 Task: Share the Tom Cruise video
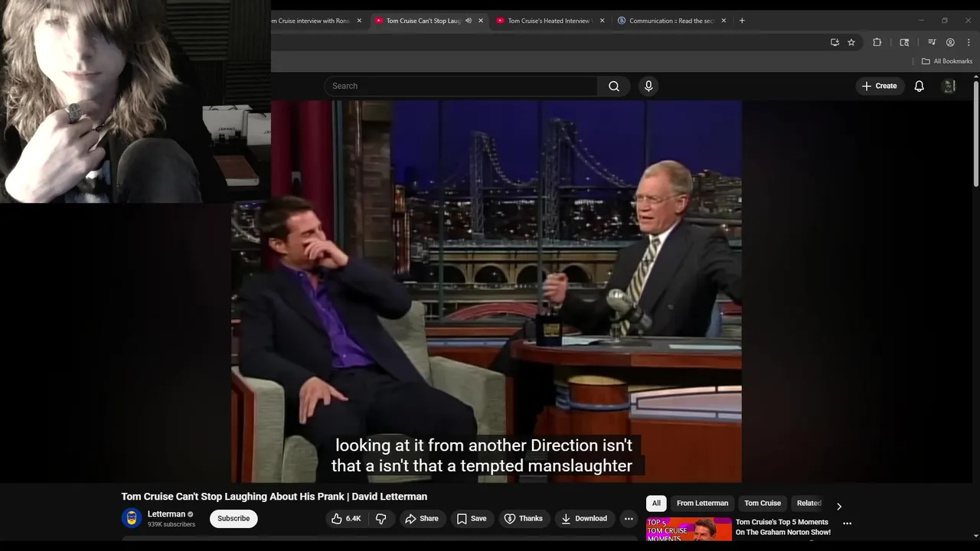pyautogui.click(x=421, y=519)
